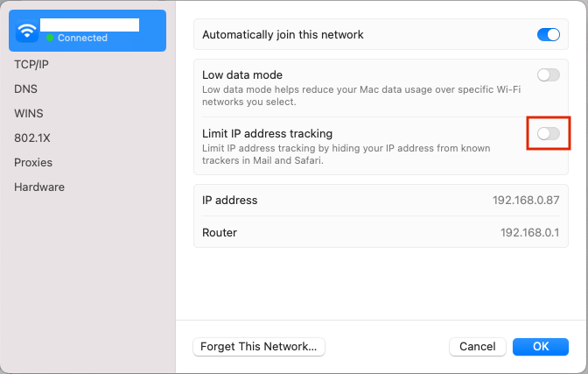Click the Router row label
The height and width of the screenshot is (374, 588).
(x=220, y=233)
